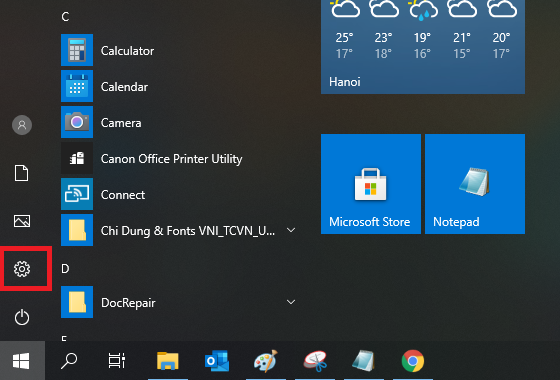
Task: Switch to Notepad on the taskbar
Action: tap(364, 361)
